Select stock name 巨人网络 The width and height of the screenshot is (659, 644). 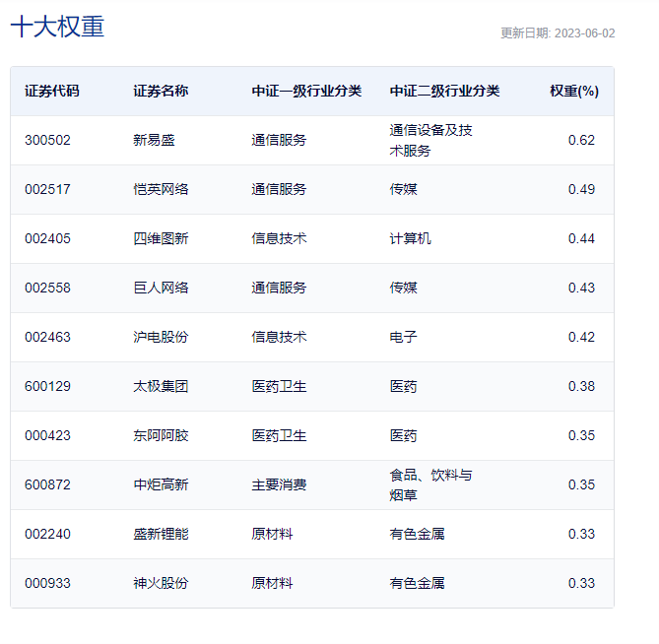click(x=161, y=288)
